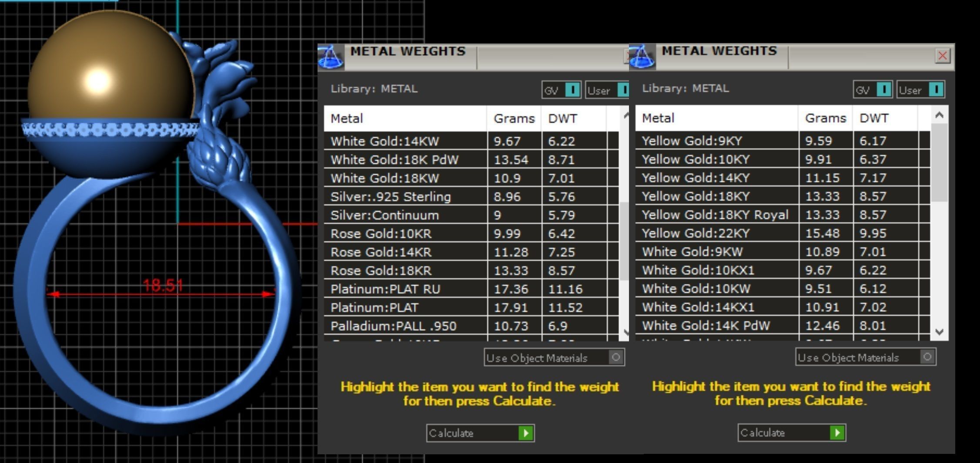980x463 pixels.
Task: Sort by Grams column in right window
Action: coord(826,118)
